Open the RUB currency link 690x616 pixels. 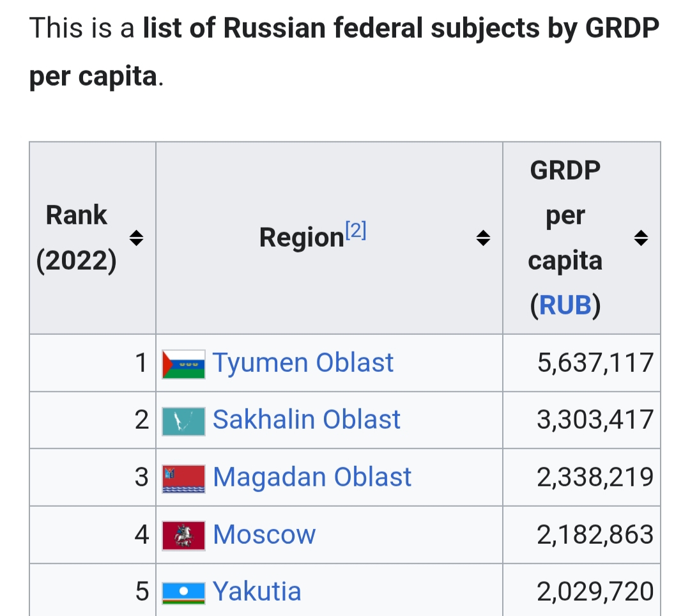565,305
